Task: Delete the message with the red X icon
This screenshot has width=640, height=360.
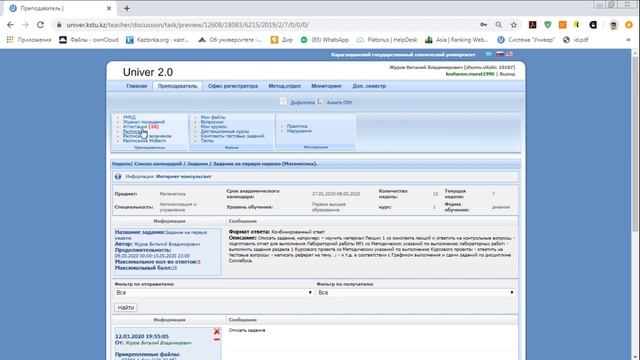Action: [x=217, y=331]
